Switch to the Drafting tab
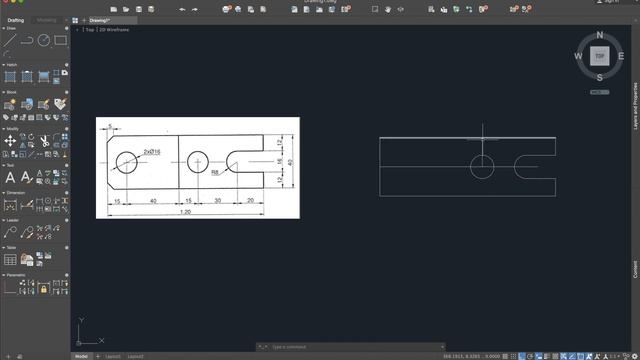Image resolution: width=640 pixels, height=360 pixels. point(16,20)
